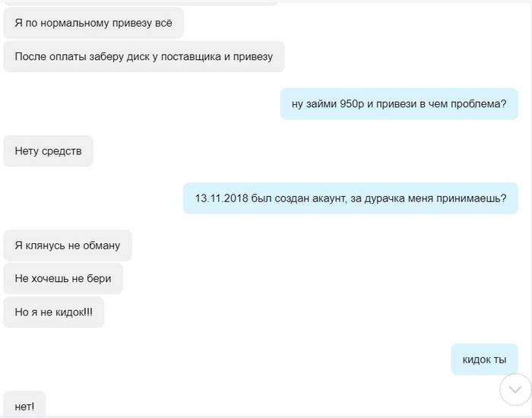The image size is (532, 418).
Task: Click the 'Нету средств' message bubble
Action: (x=48, y=151)
